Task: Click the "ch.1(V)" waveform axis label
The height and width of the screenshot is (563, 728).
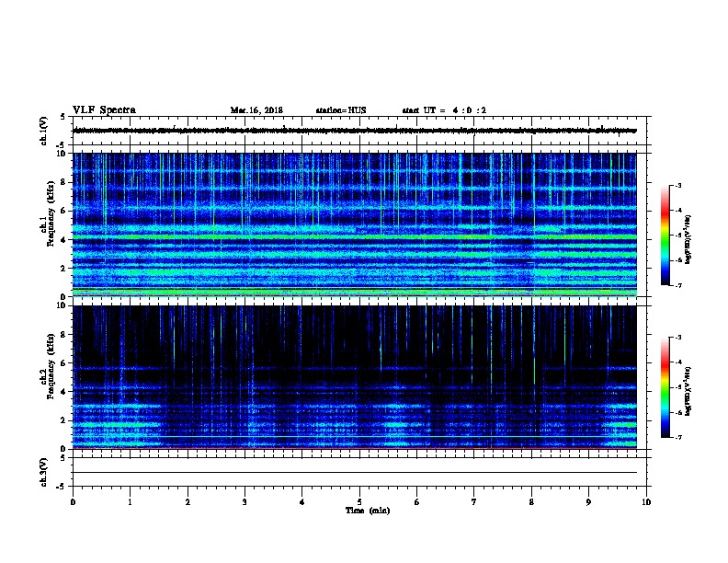Action: pyautogui.click(x=44, y=131)
